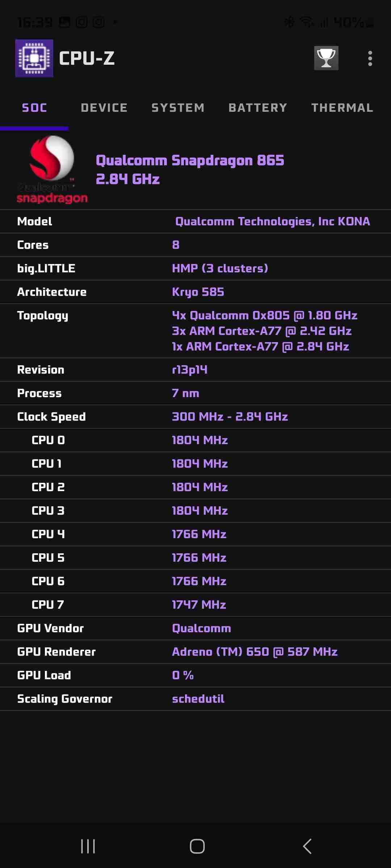The width and height of the screenshot is (391, 868).
Task: Open the THERMAL tab
Action: 342,108
